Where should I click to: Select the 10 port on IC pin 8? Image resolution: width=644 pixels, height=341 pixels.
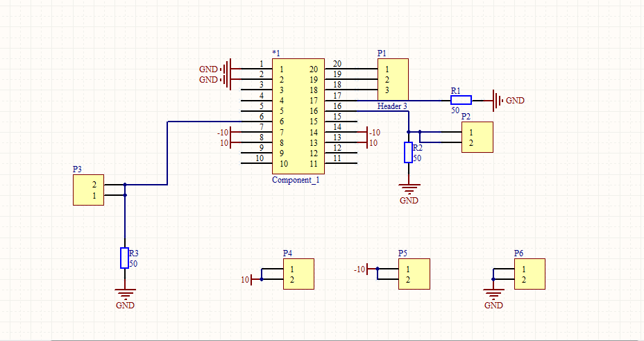pyautogui.click(x=226, y=142)
